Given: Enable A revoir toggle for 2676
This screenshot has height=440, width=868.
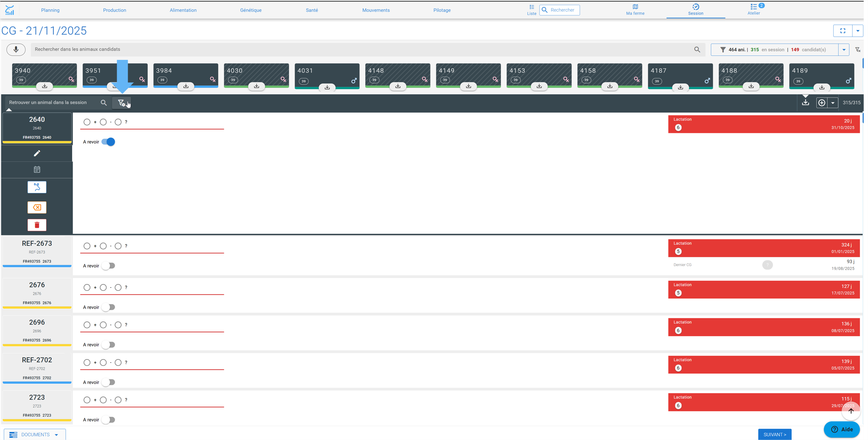Looking at the screenshot, I should pos(108,307).
